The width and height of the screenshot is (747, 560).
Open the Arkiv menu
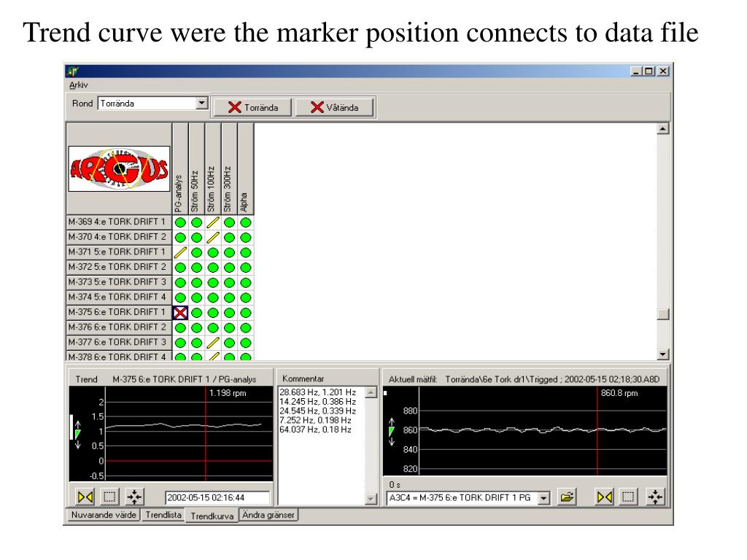coord(79,85)
